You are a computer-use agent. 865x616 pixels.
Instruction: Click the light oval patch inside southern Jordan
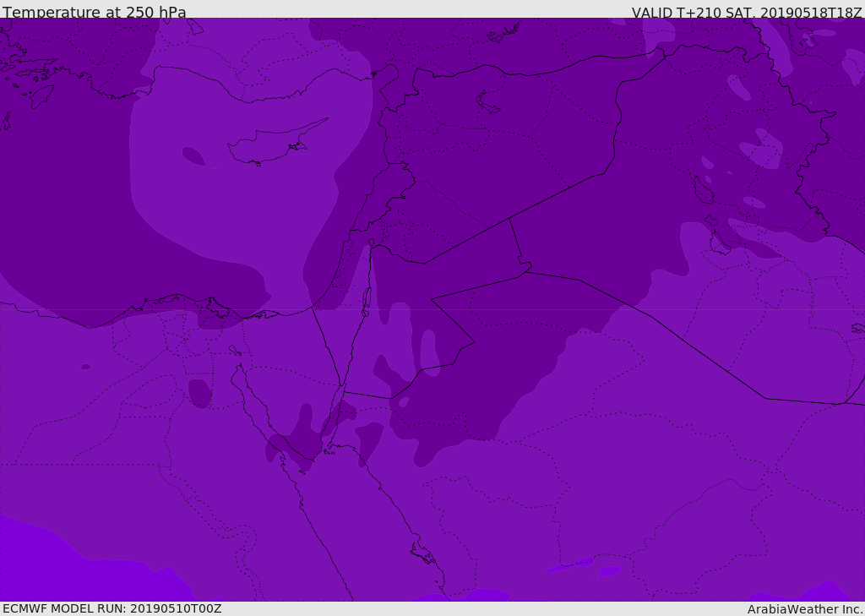point(429,352)
